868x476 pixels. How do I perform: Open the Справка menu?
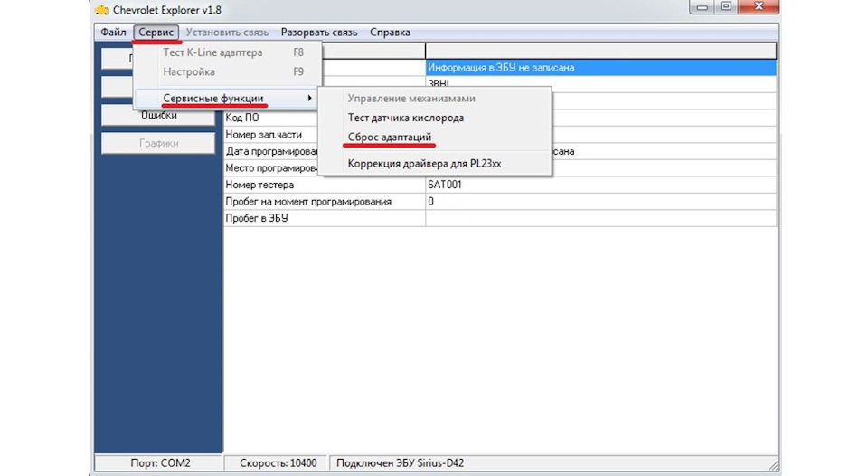390,33
